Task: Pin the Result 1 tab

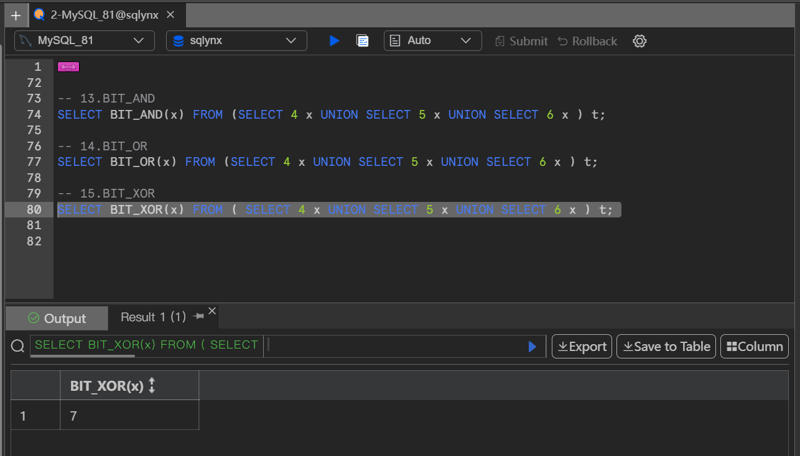Action: point(199,317)
